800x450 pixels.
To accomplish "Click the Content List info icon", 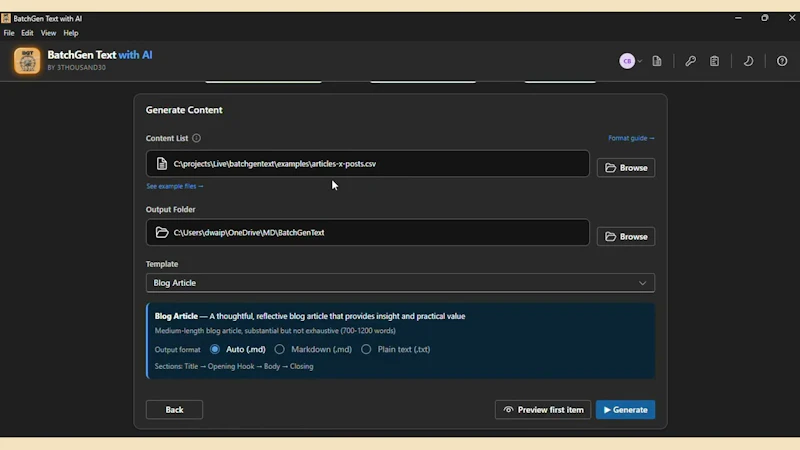I will (x=196, y=138).
